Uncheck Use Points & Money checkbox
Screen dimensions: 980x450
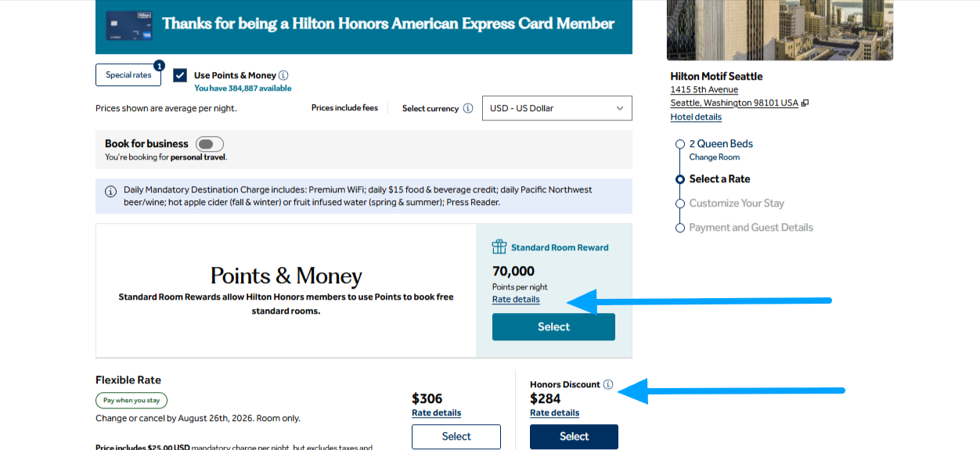tap(180, 75)
